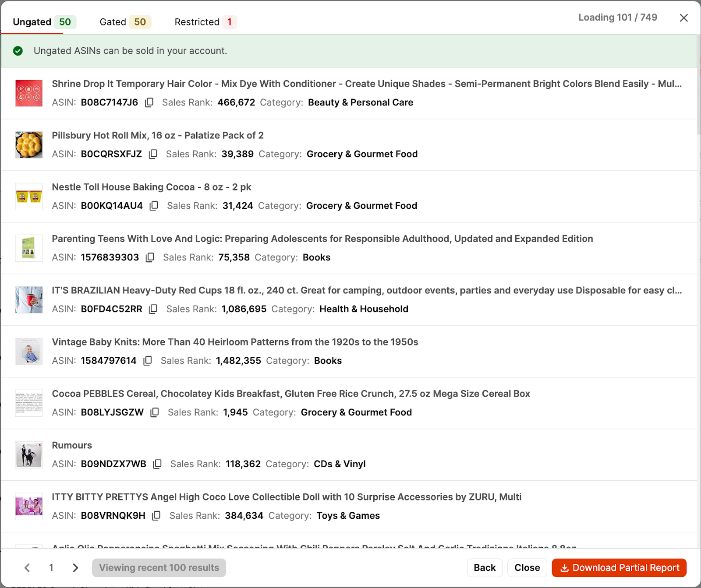Download the Partial Report
Screen dimensions: 701x588
pos(619,568)
